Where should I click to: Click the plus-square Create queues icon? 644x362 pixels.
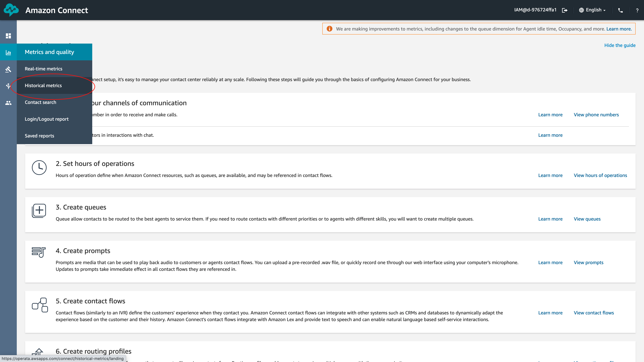pos(39,211)
